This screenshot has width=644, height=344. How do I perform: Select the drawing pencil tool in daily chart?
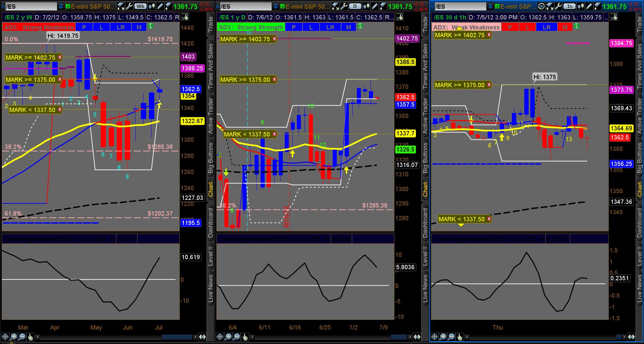(375, 6)
